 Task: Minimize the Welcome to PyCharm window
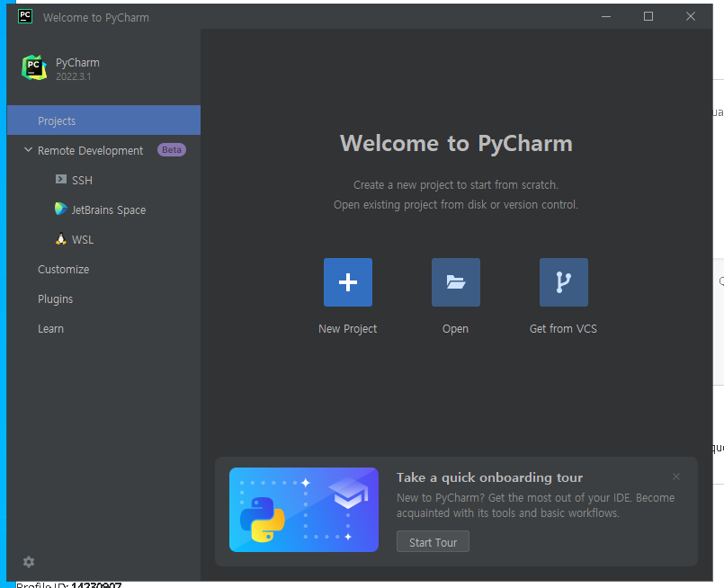coord(606,16)
